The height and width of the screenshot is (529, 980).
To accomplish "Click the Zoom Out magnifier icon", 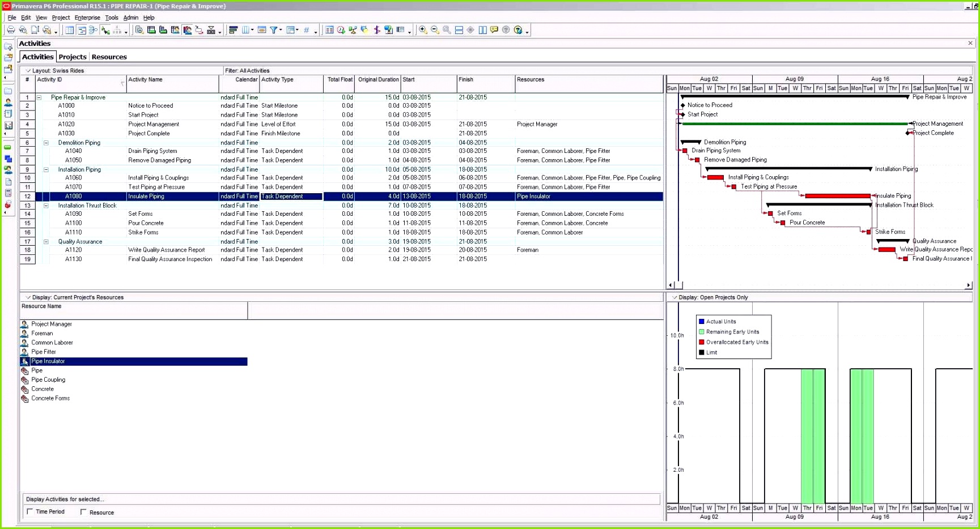I will click(x=435, y=30).
